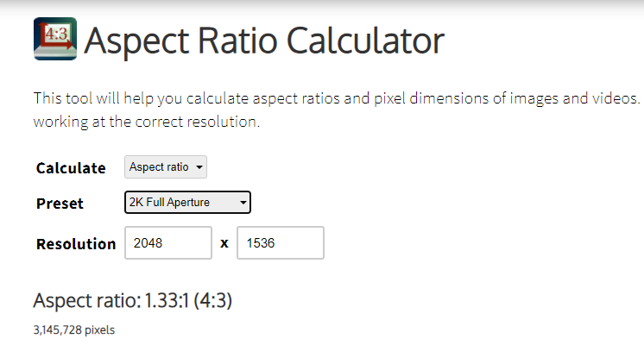
Task: Open the Calculate "Aspect ratio" dropdown
Action: [x=165, y=167]
